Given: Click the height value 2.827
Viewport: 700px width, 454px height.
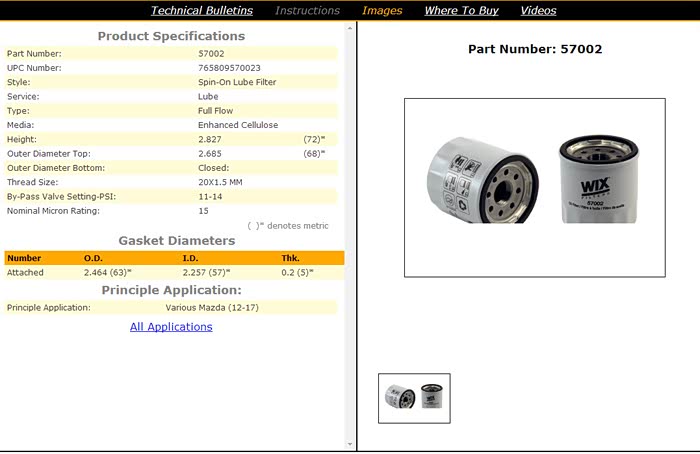Looking at the screenshot, I should coord(210,139).
